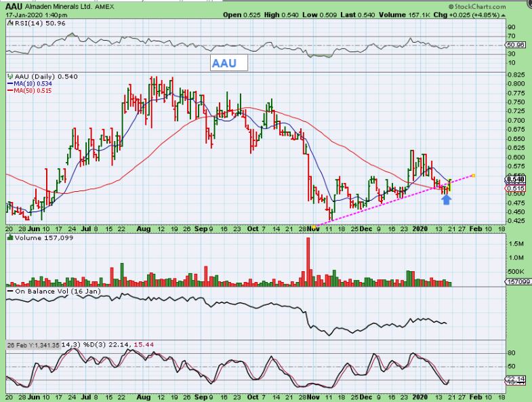
Task: Click the red '15.44' stochastic value
Action: pos(144,344)
